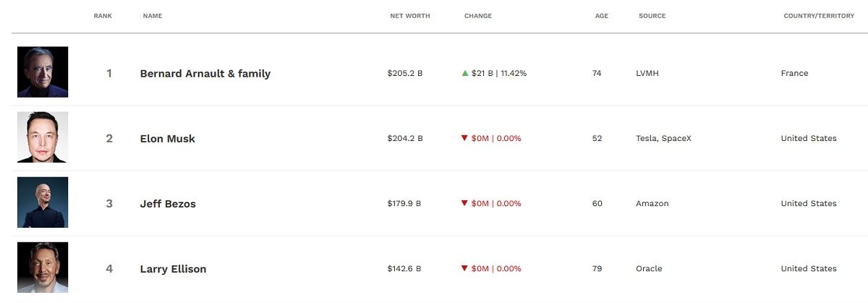Viewport: 868px width, 303px height.
Task: Open the Elon Musk name link
Action: (167, 139)
